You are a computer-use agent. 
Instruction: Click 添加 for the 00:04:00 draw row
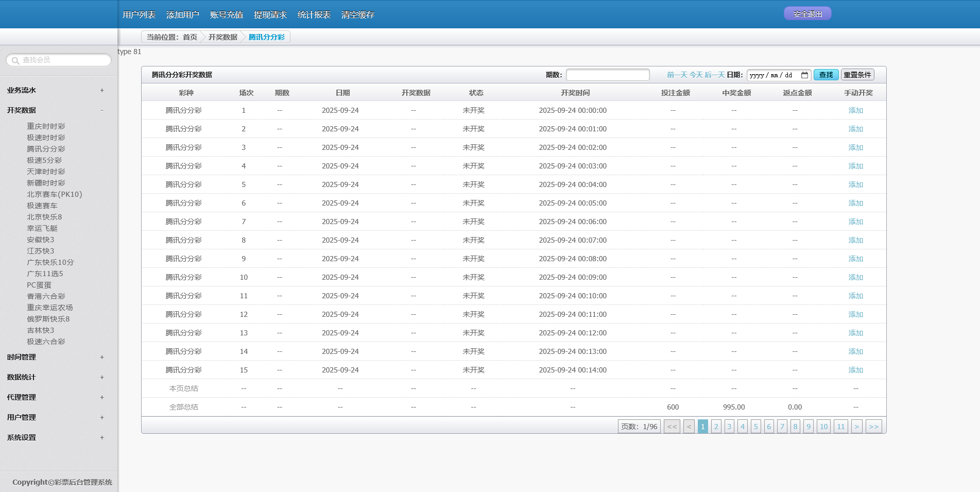855,184
